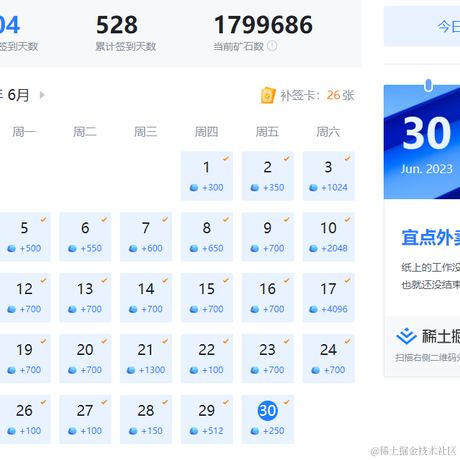Viewport: 460px width, 460px height.
Task: Click the 补签卡 card icon
Action: pos(268,95)
